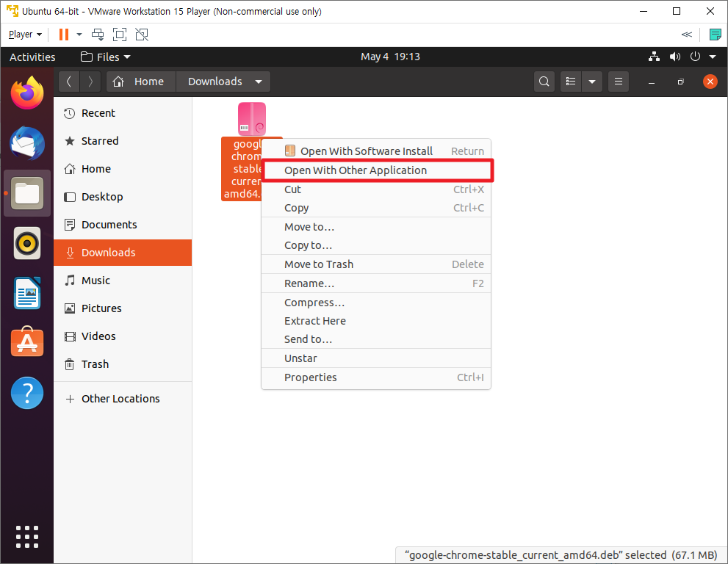The width and height of the screenshot is (728, 564).
Task: Expand the Downloads path dropdown arrow
Action: (x=259, y=82)
